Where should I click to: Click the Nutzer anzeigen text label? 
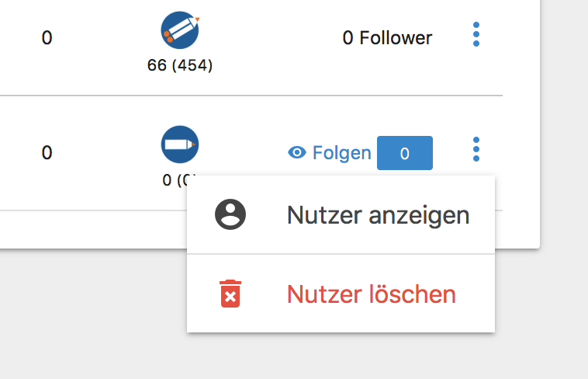coord(378,215)
